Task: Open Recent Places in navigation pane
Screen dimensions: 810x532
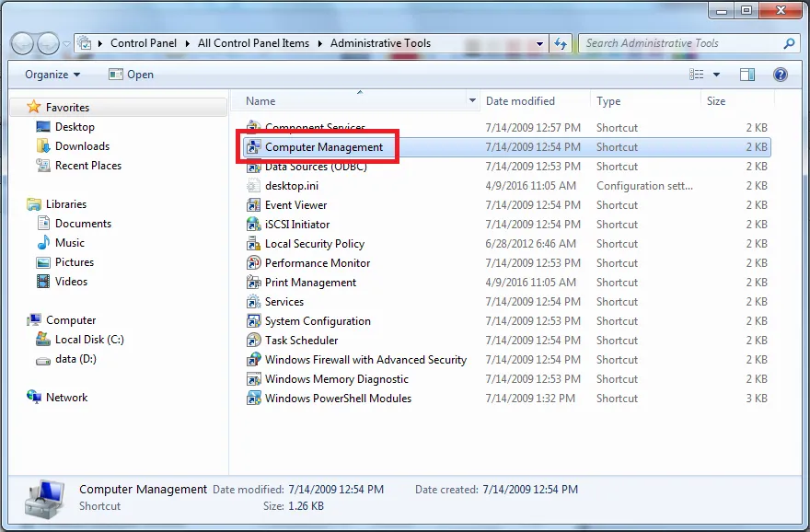Action: pyautogui.click(x=87, y=166)
